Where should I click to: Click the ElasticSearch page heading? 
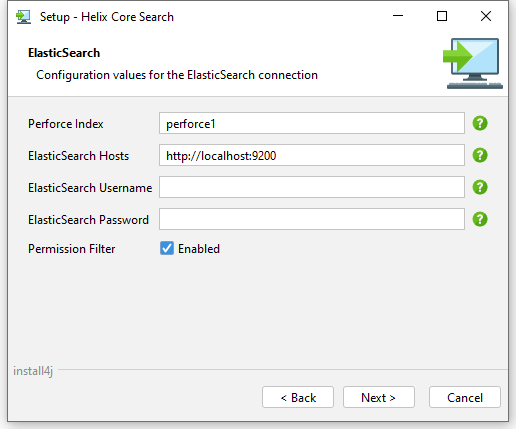click(x=64, y=53)
